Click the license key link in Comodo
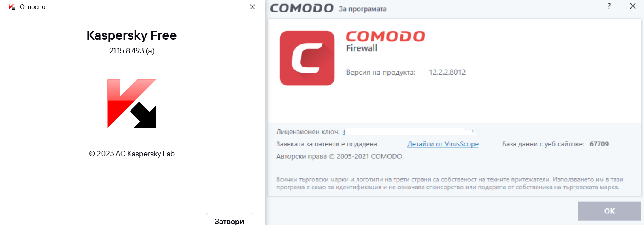 pos(409,131)
